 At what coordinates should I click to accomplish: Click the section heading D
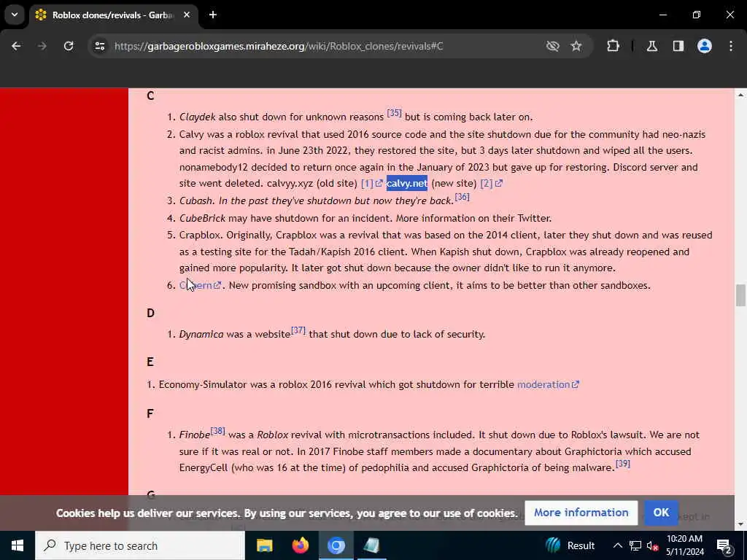pyautogui.click(x=150, y=313)
